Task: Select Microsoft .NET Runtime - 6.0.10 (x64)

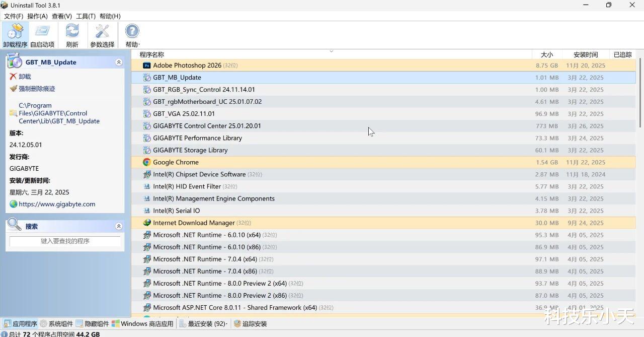Action: tap(383, 235)
